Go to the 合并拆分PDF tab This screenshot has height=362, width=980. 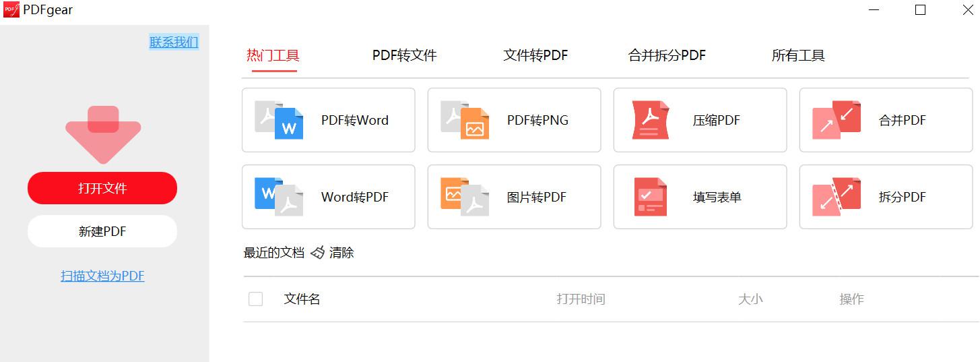[x=667, y=56]
